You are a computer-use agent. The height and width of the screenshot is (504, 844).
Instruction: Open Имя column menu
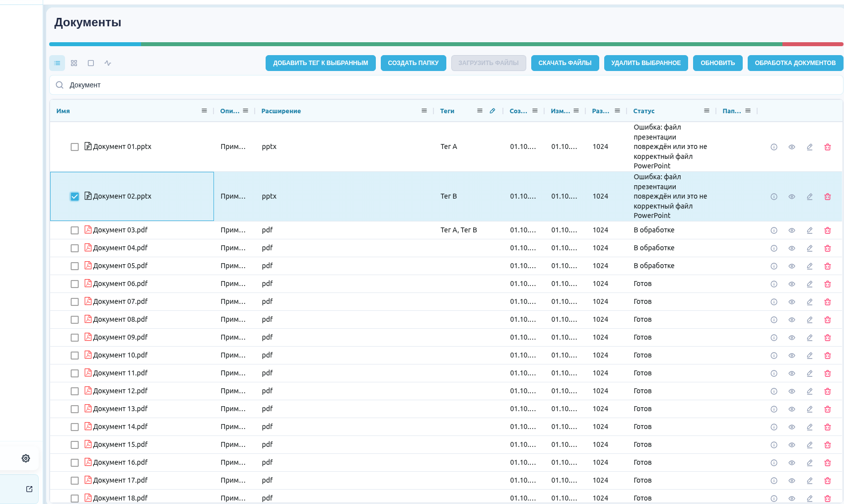pos(204,111)
